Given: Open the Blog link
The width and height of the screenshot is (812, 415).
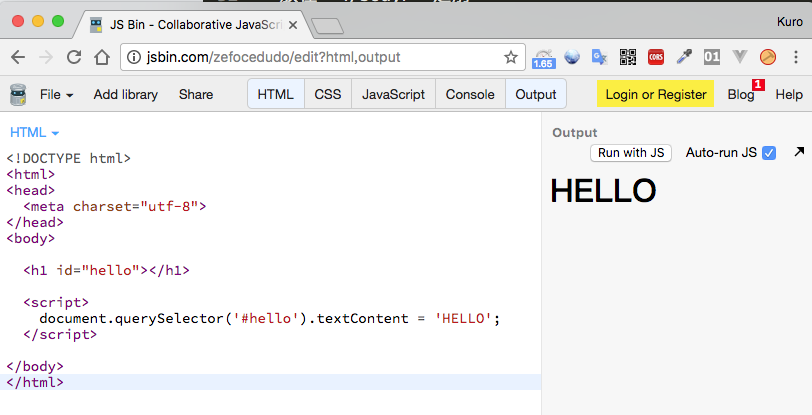Looking at the screenshot, I should point(741,95).
